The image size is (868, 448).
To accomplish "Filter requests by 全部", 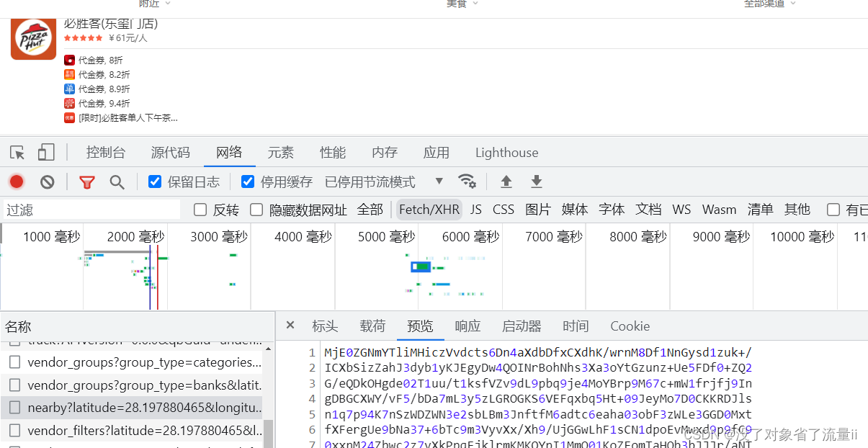I will coord(370,210).
